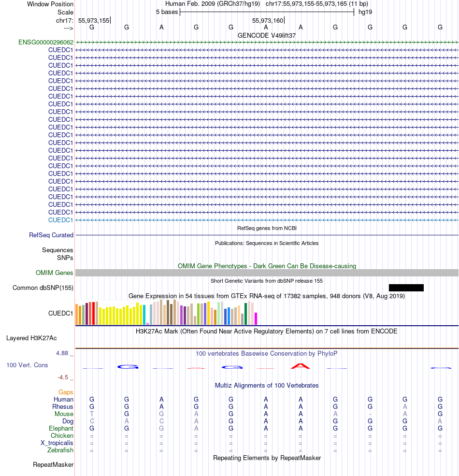This screenshot has height=476, width=459.
Task: Click the RepeatMasker track label
Action: point(53,465)
